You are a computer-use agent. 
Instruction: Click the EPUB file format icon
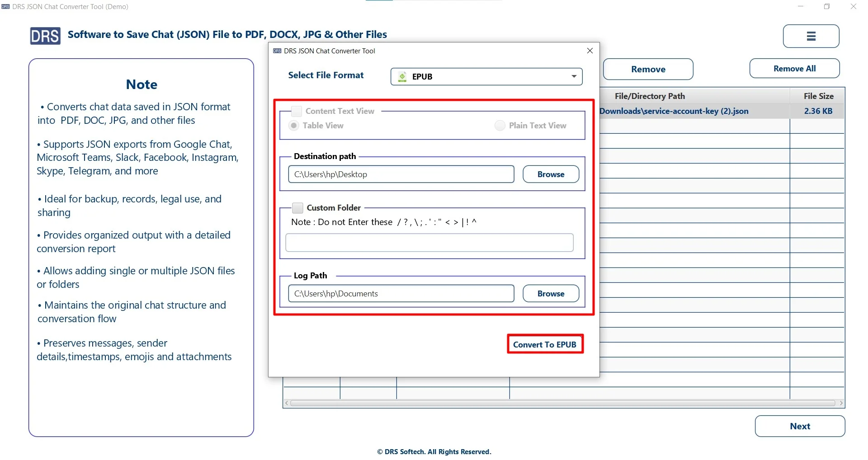[402, 76]
